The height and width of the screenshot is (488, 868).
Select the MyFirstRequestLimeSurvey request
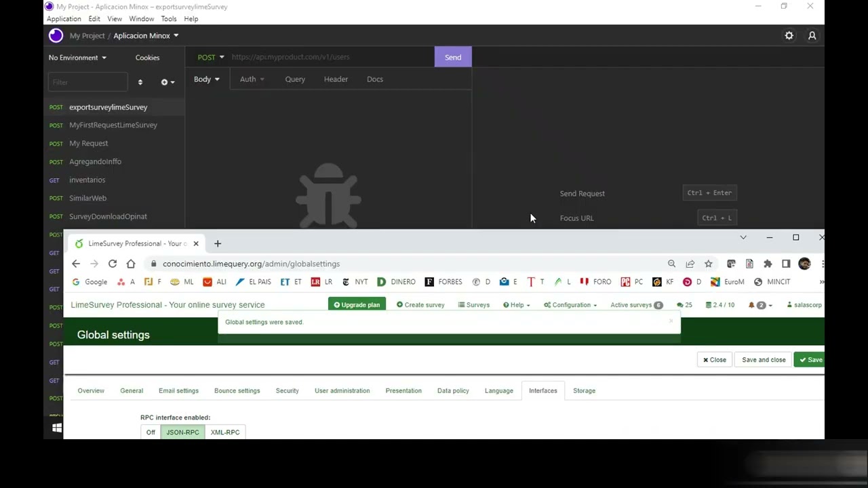114,125
